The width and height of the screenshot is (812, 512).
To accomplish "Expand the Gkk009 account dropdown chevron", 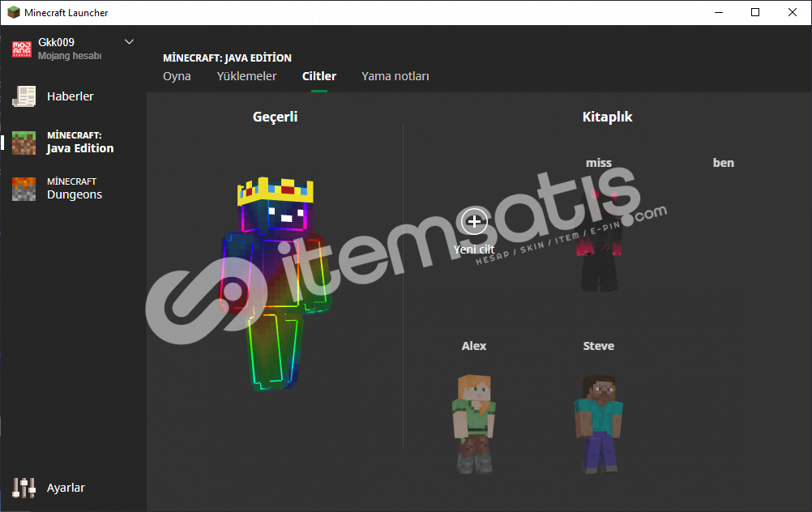I will tap(130, 42).
